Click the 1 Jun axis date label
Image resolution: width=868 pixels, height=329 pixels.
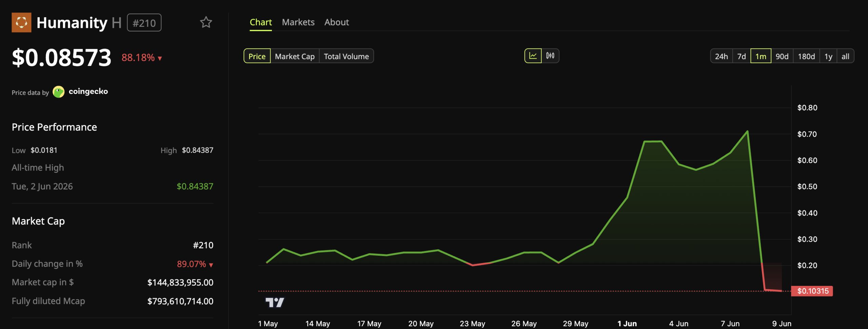(x=627, y=324)
